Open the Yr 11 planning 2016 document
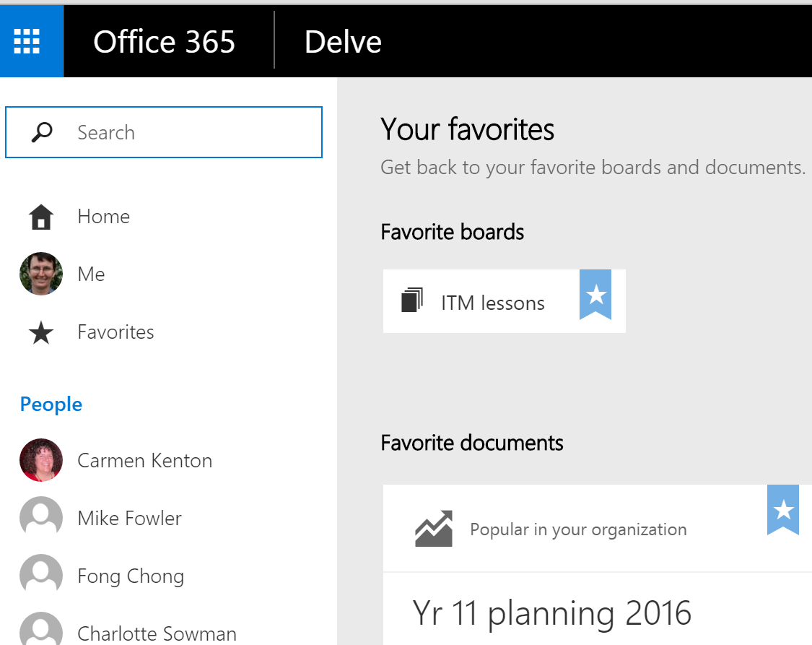812x645 pixels. point(551,613)
